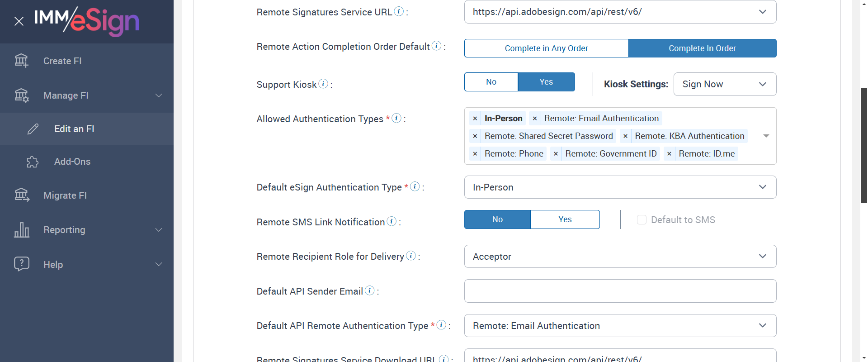Click the Edit an FI pencil icon
Viewport: 868px width, 362px height.
[x=33, y=129]
